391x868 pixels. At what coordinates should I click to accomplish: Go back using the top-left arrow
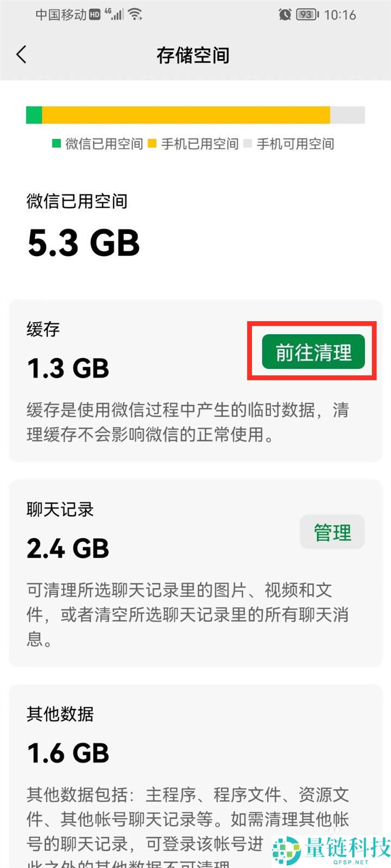pos(22,55)
